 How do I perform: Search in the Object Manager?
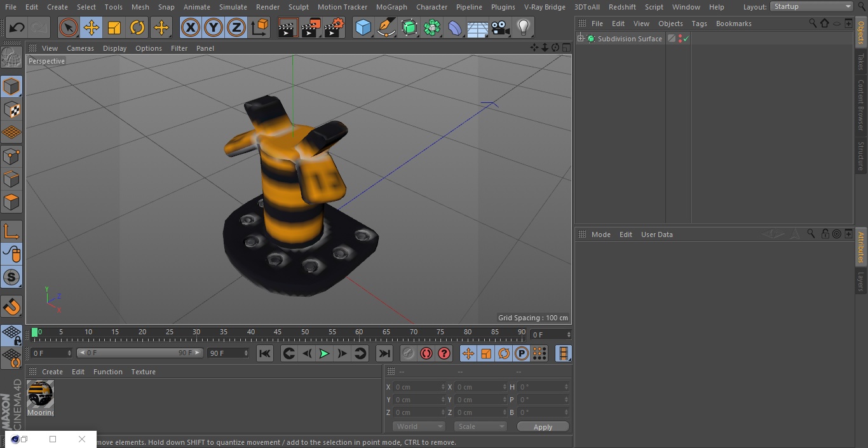pyautogui.click(x=813, y=23)
